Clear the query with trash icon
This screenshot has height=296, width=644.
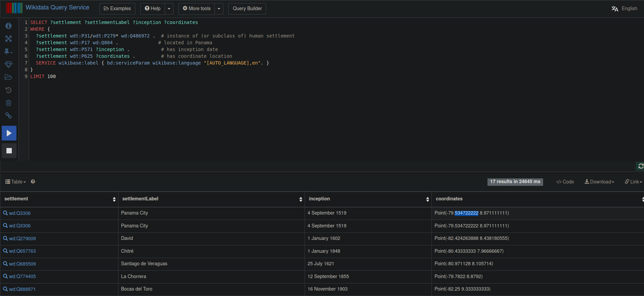click(8, 103)
